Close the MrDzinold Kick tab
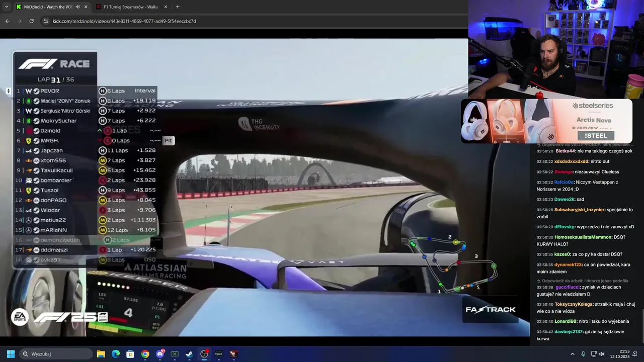 coord(86,7)
